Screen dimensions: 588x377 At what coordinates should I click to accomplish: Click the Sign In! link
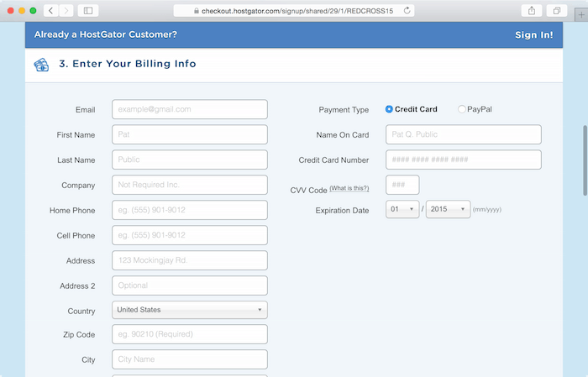[533, 35]
